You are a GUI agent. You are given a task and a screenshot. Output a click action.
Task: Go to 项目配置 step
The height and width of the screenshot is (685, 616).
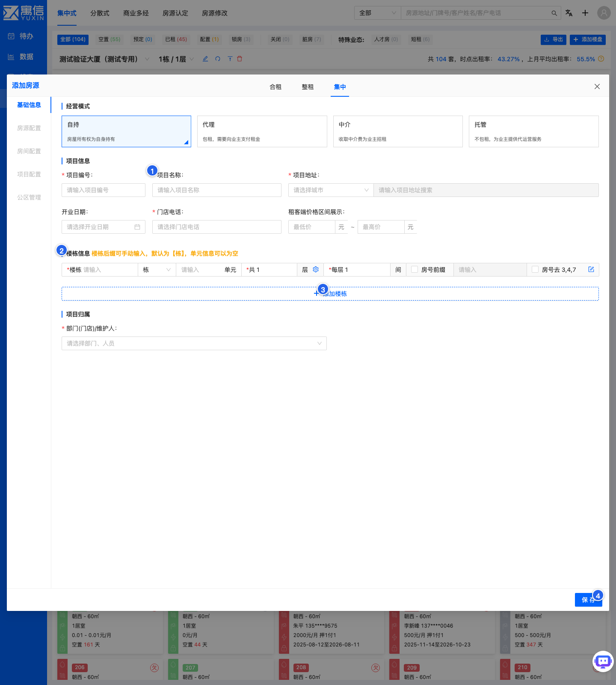coord(29,174)
